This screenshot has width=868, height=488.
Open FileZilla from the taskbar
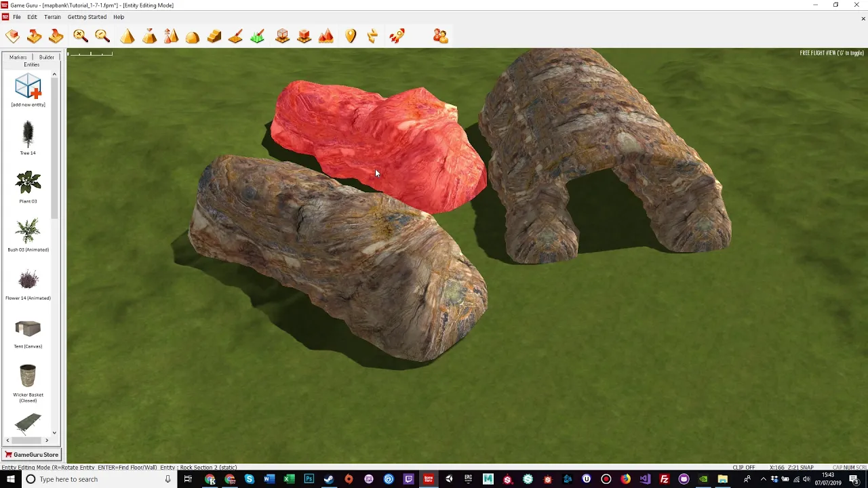click(665, 479)
